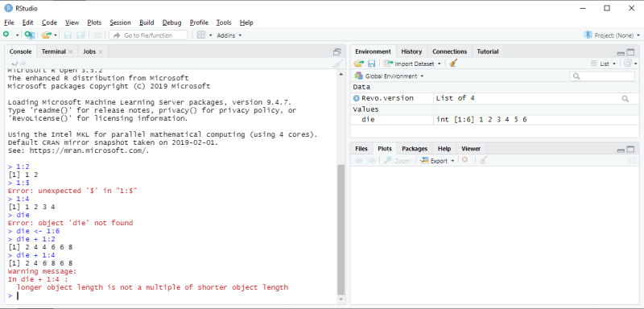Image resolution: width=644 pixels, height=309 pixels.
Task: Open the Global Environment dropdown
Action: pos(389,76)
